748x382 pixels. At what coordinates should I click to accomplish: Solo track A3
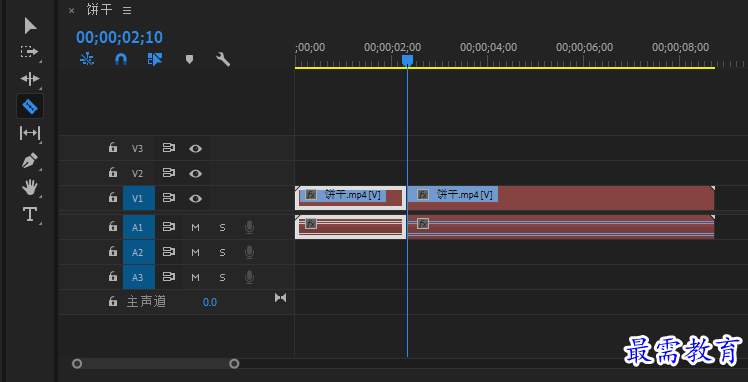point(222,277)
